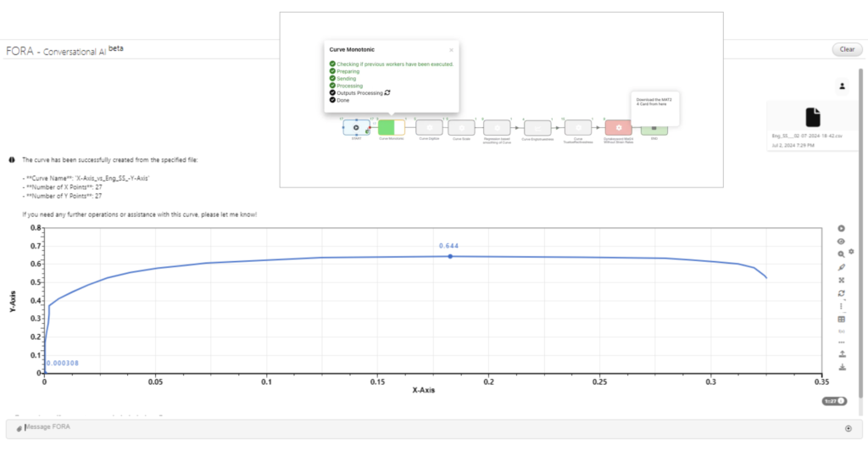868x451 pixels.
Task: Click the chart upload icon
Action: (x=842, y=354)
